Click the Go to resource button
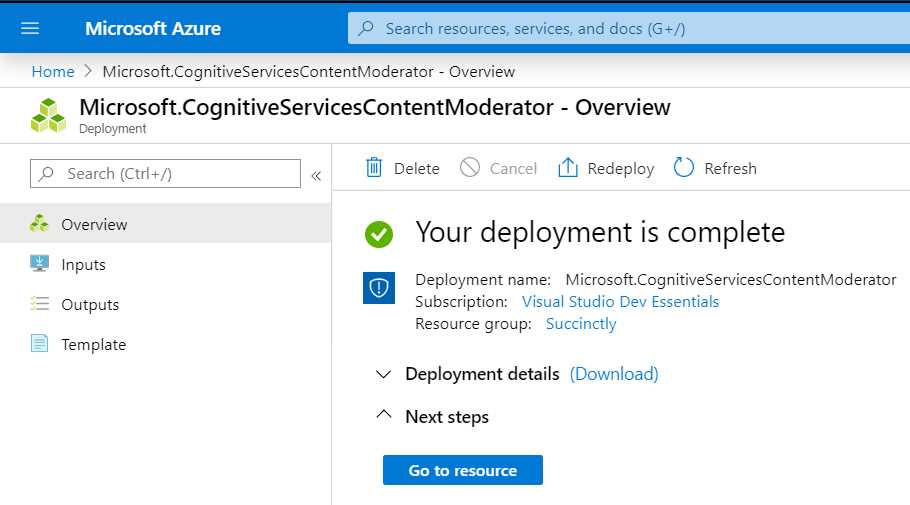Screen dimensions: 910x505 [463, 470]
